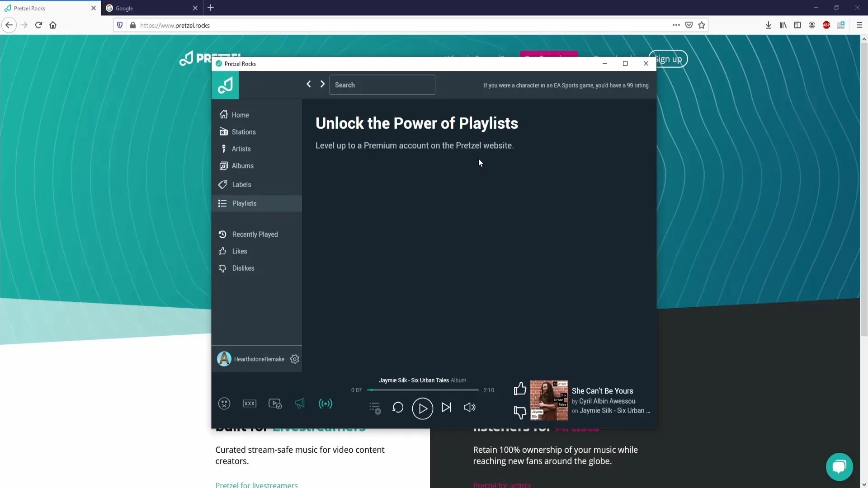Toggle explicit-content muted face filter
The width and height of the screenshot is (868, 488).
(x=224, y=404)
